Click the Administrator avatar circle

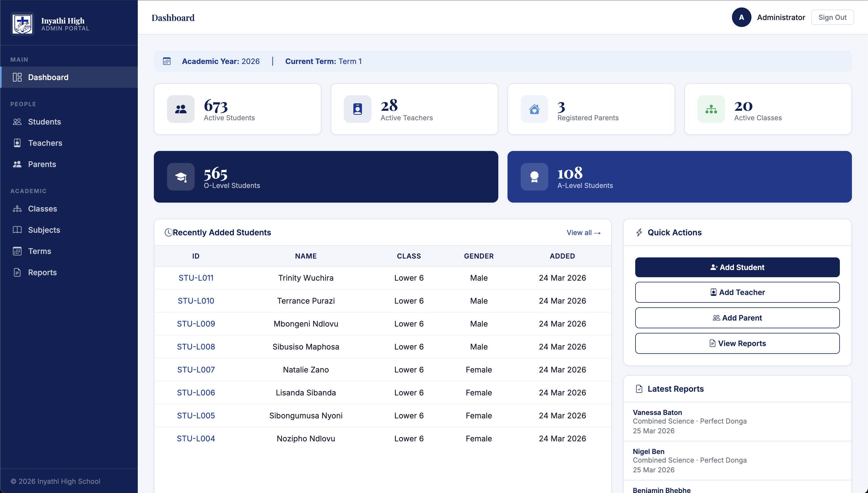741,17
